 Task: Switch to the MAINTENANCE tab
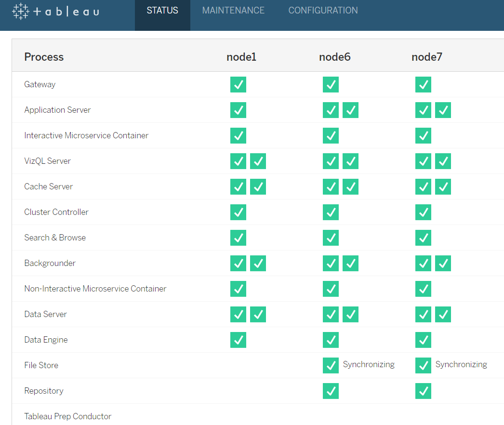[x=233, y=11]
